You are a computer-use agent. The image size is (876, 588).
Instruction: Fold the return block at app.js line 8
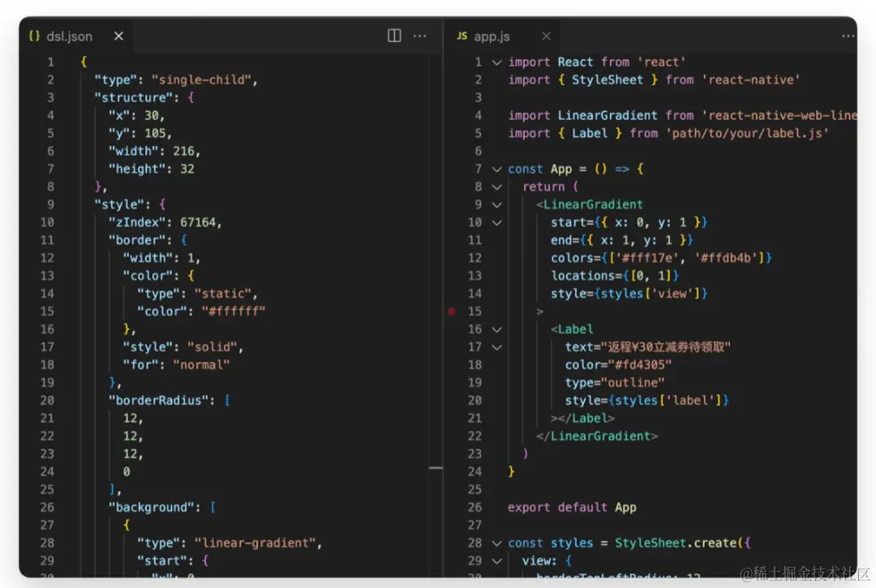[496, 187]
